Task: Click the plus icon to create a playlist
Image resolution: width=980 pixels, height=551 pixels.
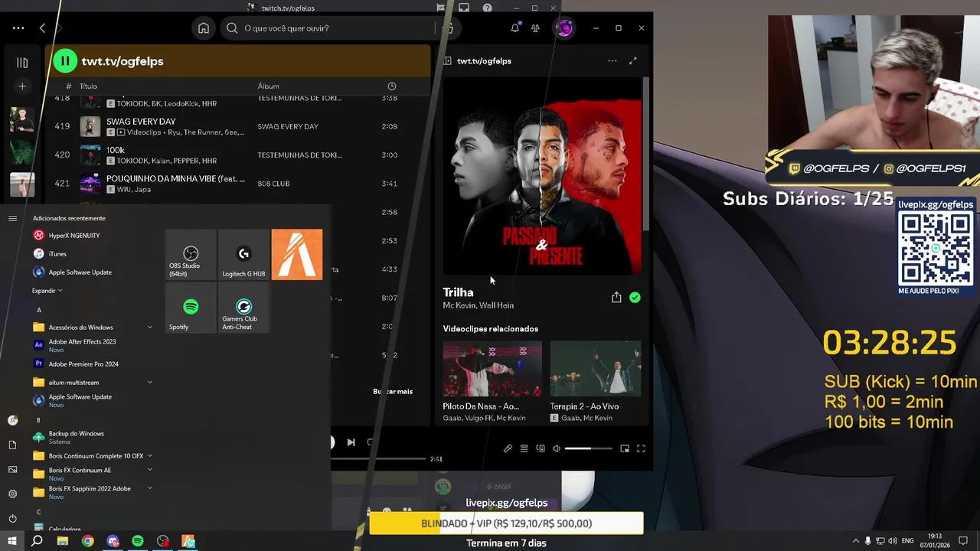Action: 22,86
